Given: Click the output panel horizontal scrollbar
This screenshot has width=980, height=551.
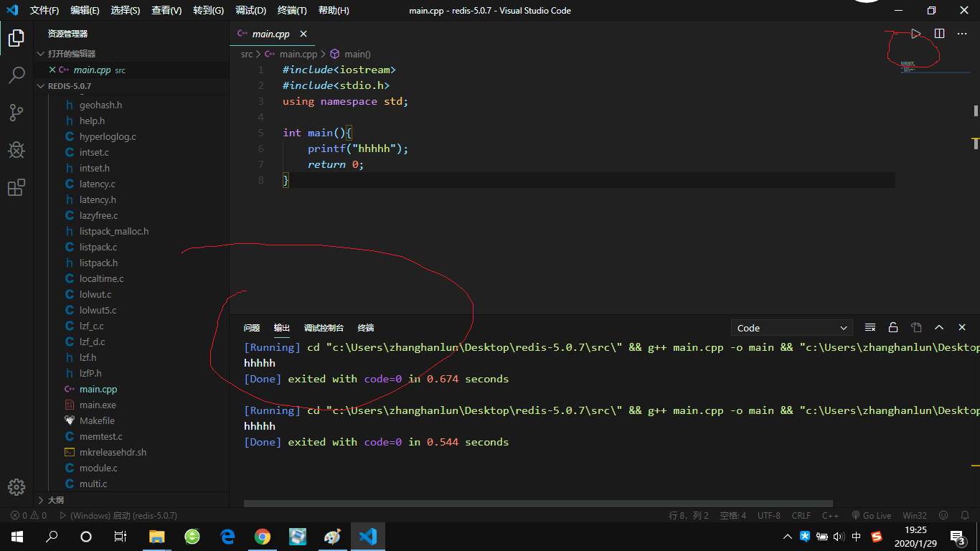Looking at the screenshot, I should [x=538, y=504].
